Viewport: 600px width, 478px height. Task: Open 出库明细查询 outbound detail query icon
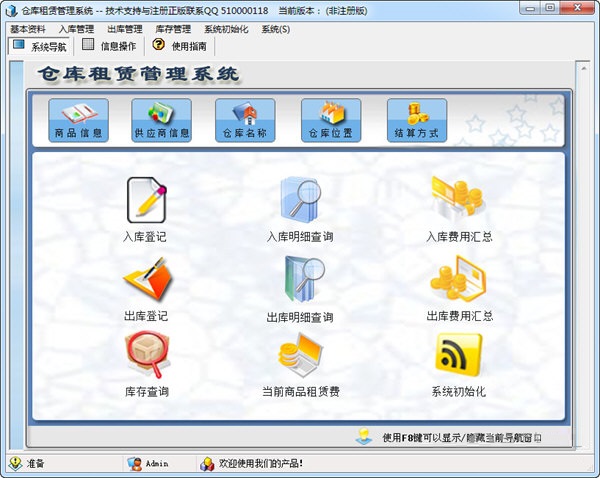304,279
